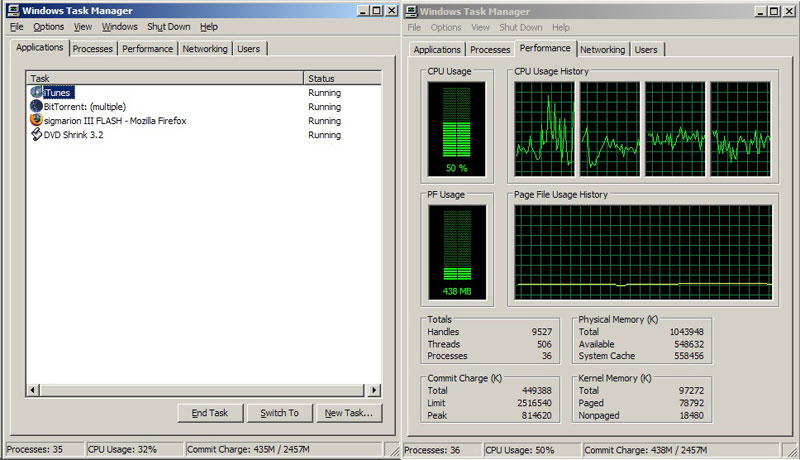Viewport: 800px width, 460px height.
Task: Open the File menu in left window
Action: click(x=17, y=27)
